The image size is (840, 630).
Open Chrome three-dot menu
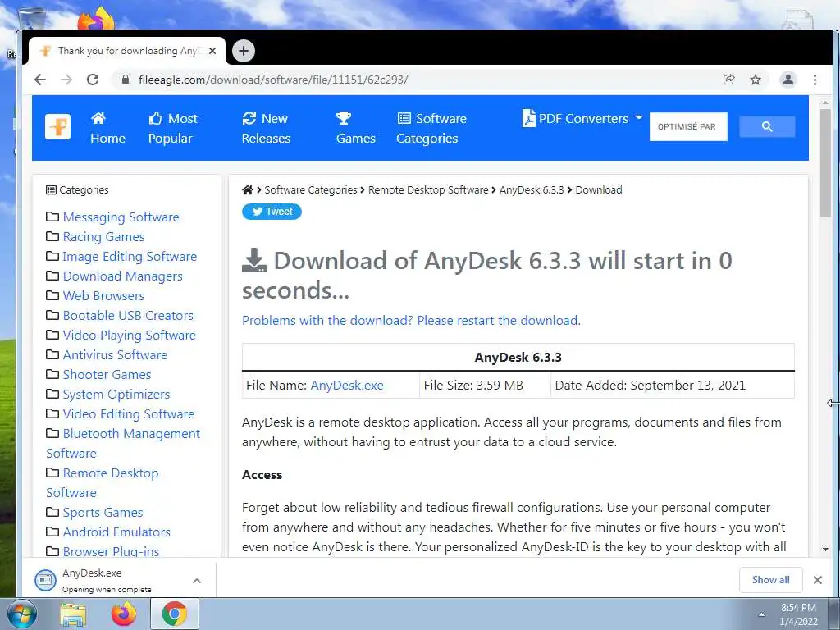(x=815, y=80)
